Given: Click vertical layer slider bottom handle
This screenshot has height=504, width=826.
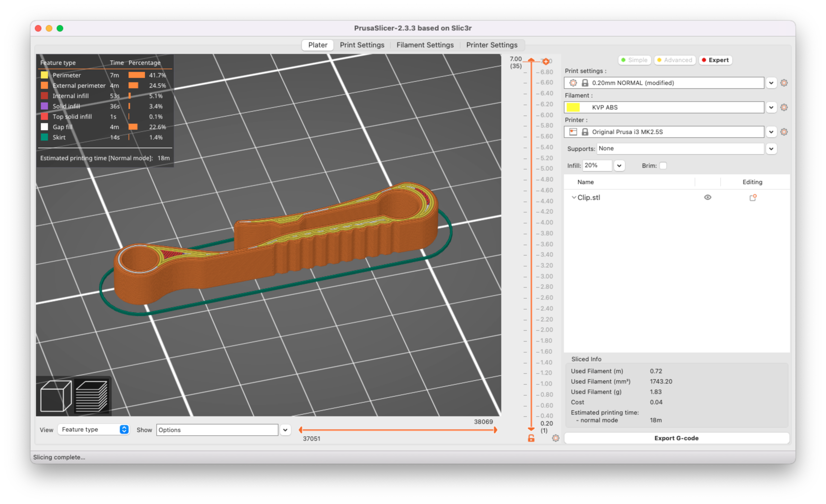Looking at the screenshot, I should tap(531, 429).
